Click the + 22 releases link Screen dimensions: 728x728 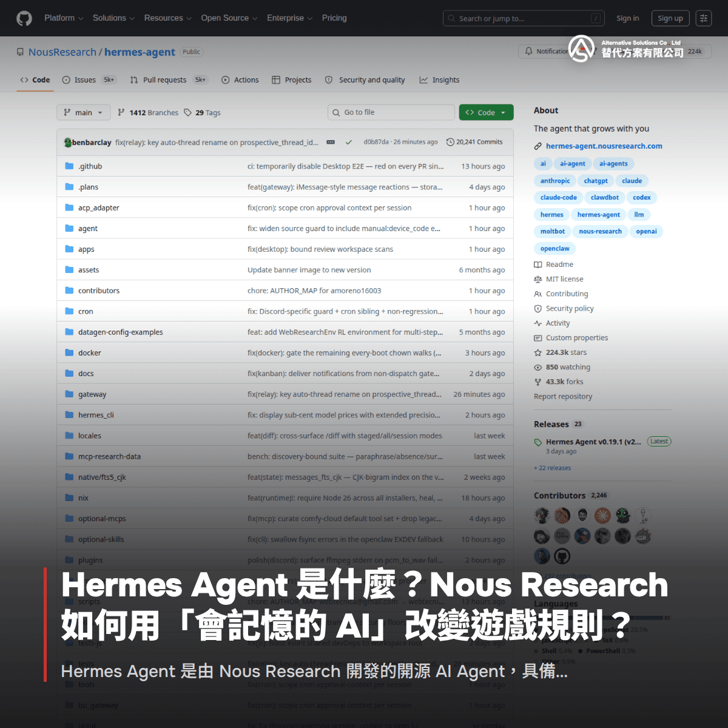552,468
